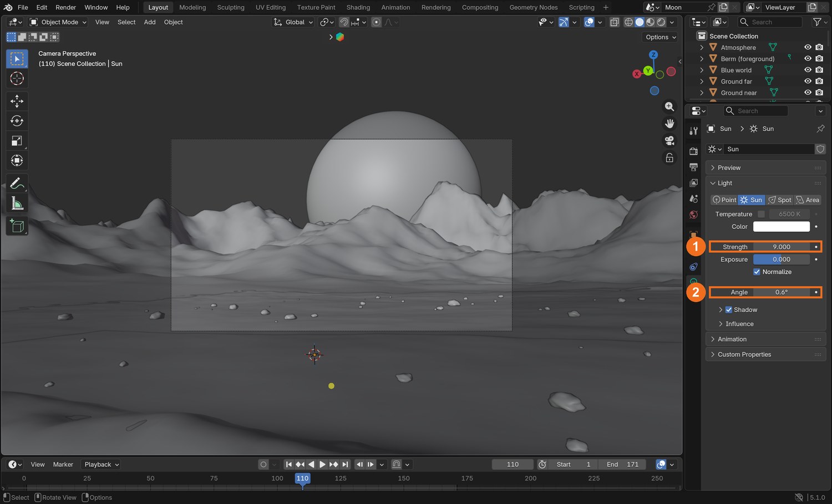
Task: Select the Measure tool
Action: [17, 203]
